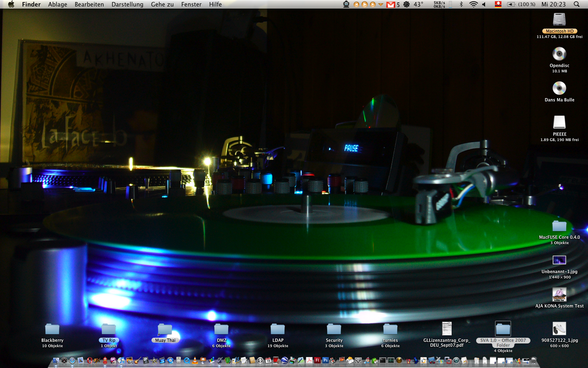Toggle Bluetooth status menu icon

click(x=461, y=4)
